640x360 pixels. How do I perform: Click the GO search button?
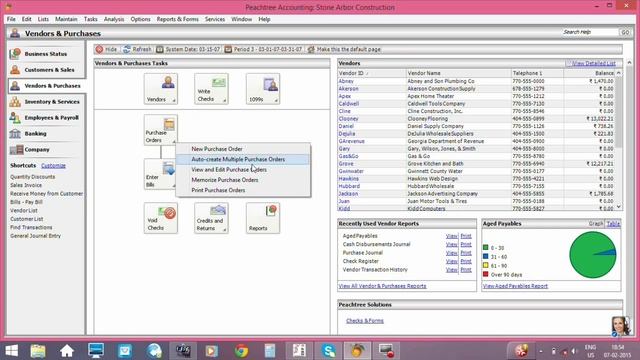(625, 32)
